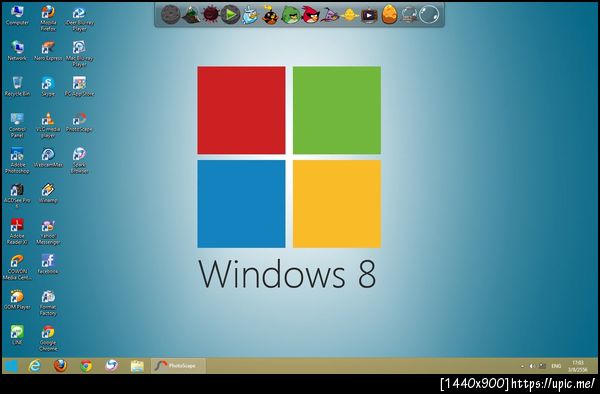
Task: Open the Skype desktop shortcut
Action: pos(48,86)
